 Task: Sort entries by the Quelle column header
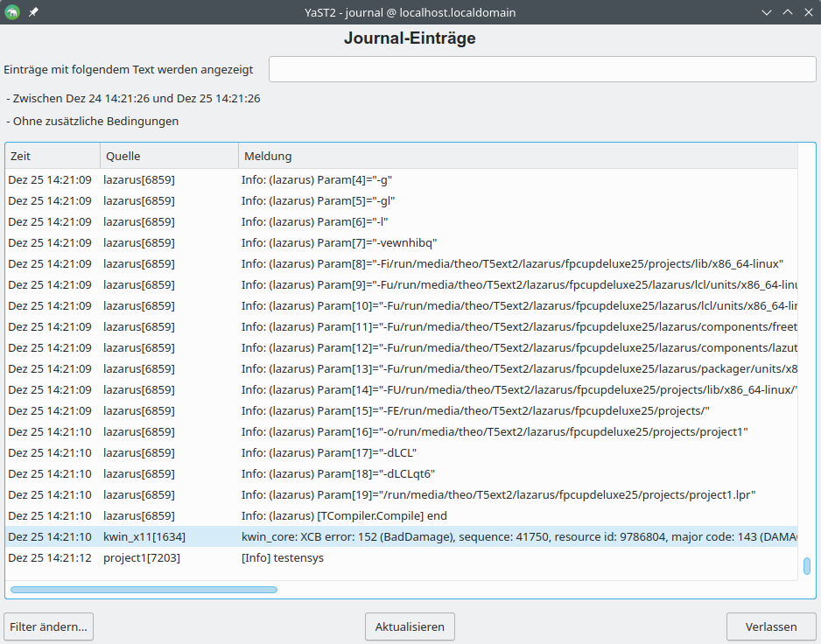pos(169,156)
